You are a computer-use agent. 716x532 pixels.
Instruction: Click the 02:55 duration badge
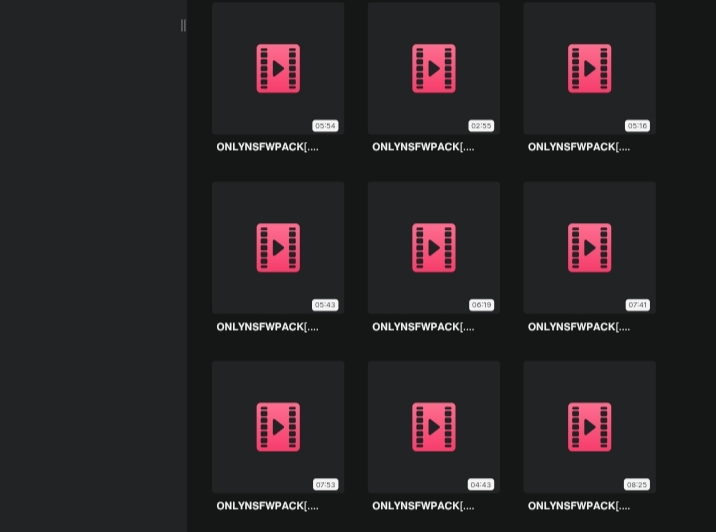coord(481,126)
